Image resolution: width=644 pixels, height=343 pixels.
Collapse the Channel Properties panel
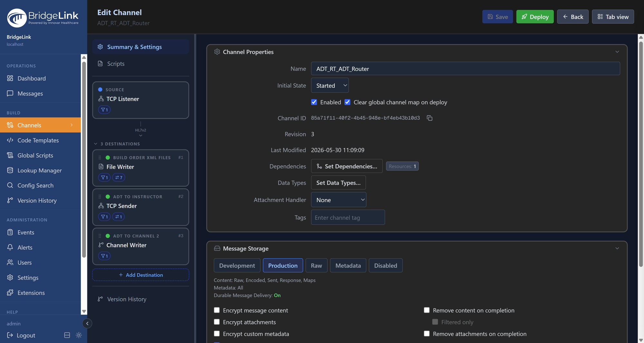coord(617,52)
